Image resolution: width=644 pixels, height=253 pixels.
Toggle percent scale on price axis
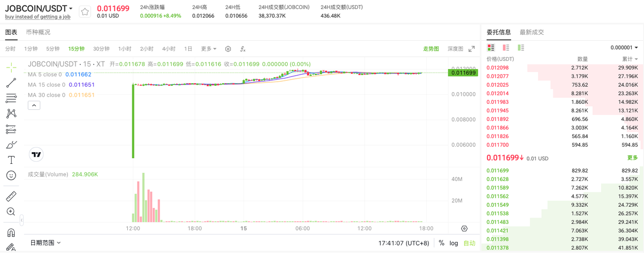click(x=441, y=243)
